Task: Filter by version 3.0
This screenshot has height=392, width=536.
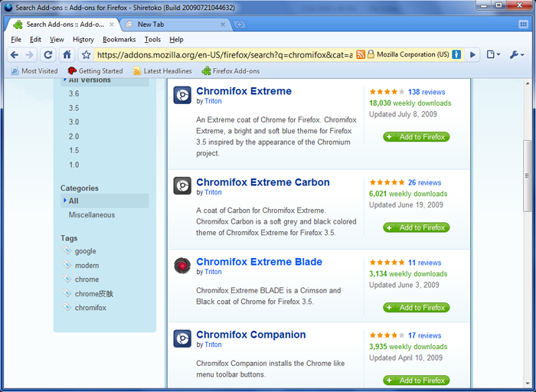Action: point(74,122)
